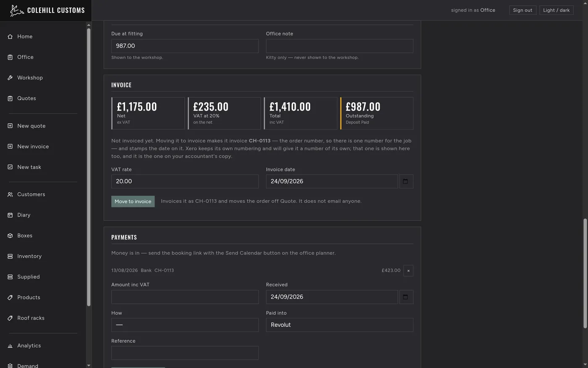Image resolution: width=588 pixels, height=368 pixels.
Task: Click the £235.00 VAT at 20% card
Action: [224, 113]
